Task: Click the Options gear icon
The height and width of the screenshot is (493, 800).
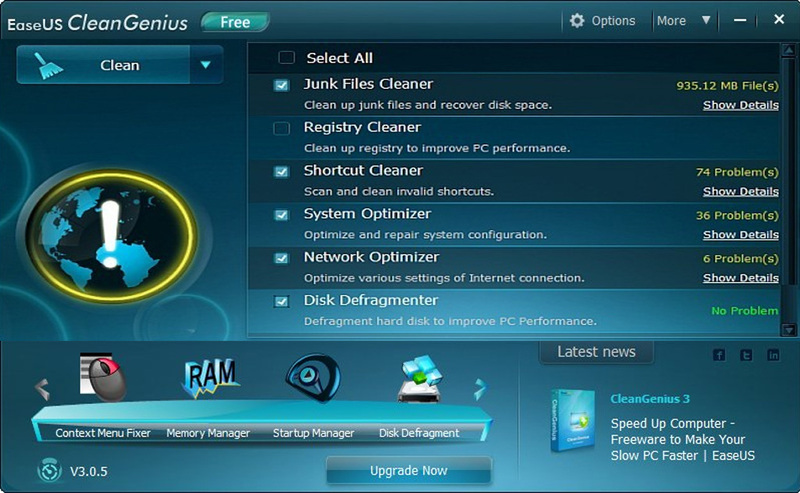Action: 577,21
